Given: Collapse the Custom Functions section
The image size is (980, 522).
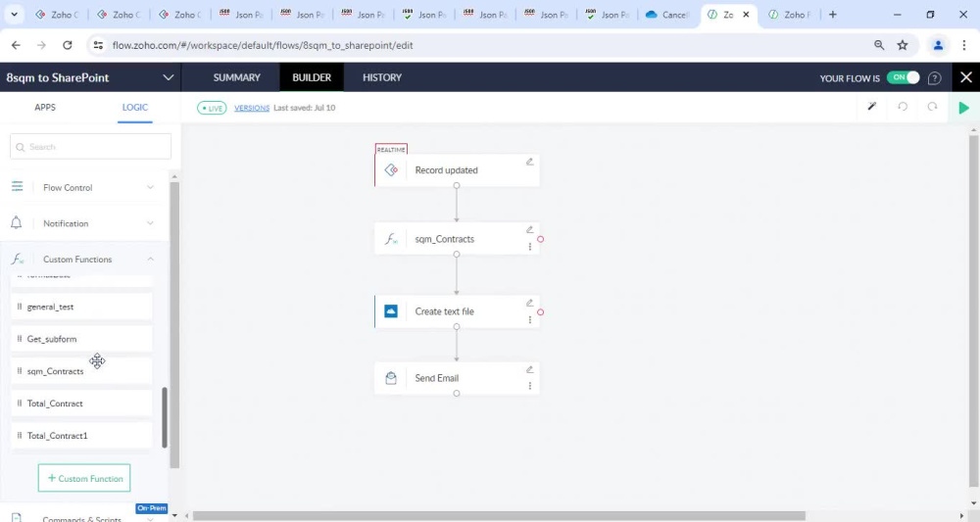Looking at the screenshot, I should click(150, 259).
